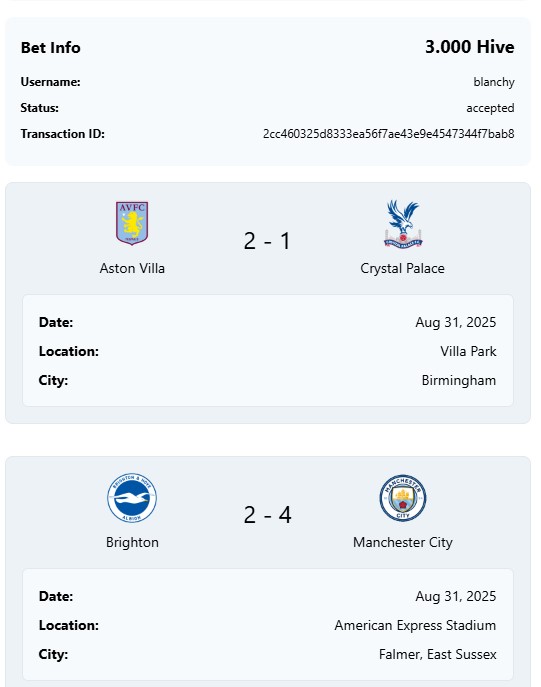Click the 2 - 1 match score
This screenshot has width=541, height=687.
267,241
